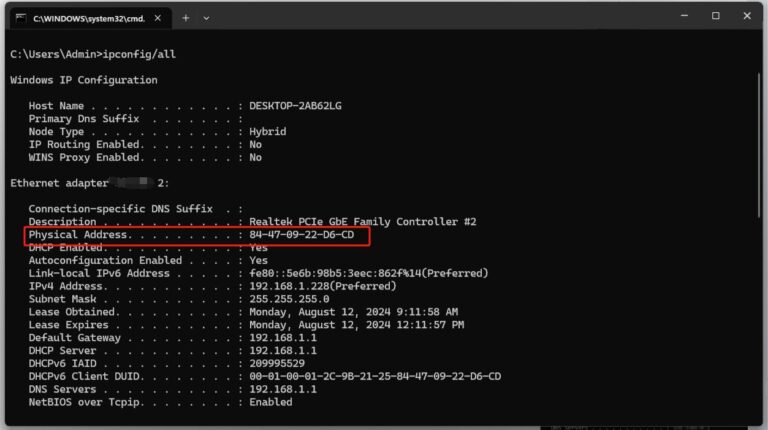Click the NetBIOS over Tcpip Enabled value

(x=270, y=402)
